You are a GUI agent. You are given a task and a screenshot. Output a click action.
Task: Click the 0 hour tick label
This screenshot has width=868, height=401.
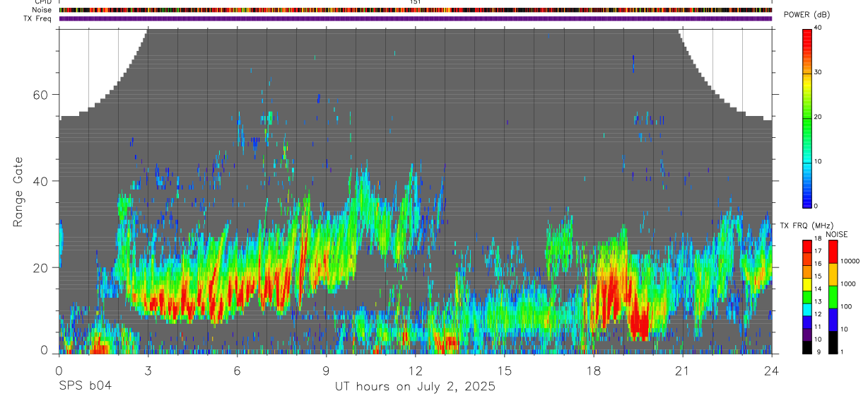click(x=59, y=370)
